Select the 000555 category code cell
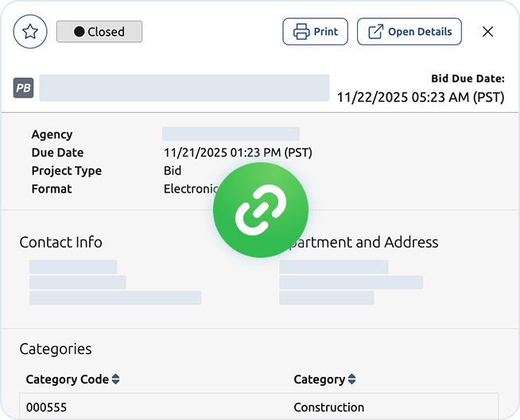520x420 pixels. (x=46, y=407)
